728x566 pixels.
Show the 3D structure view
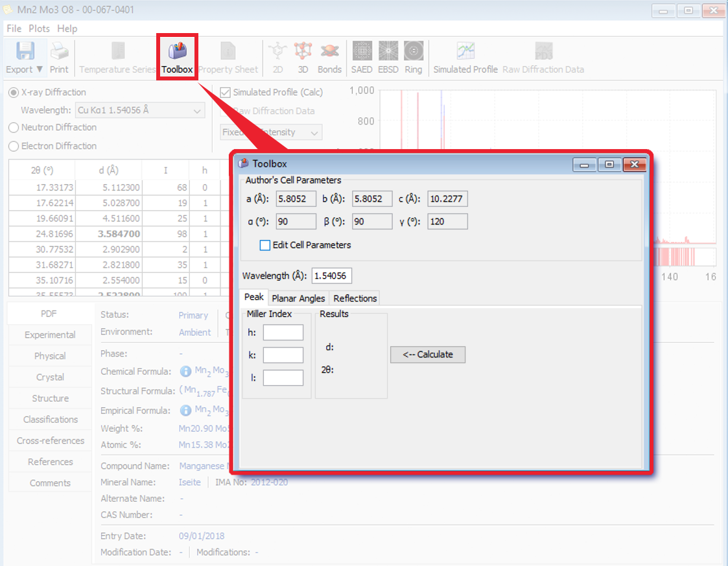(303, 58)
